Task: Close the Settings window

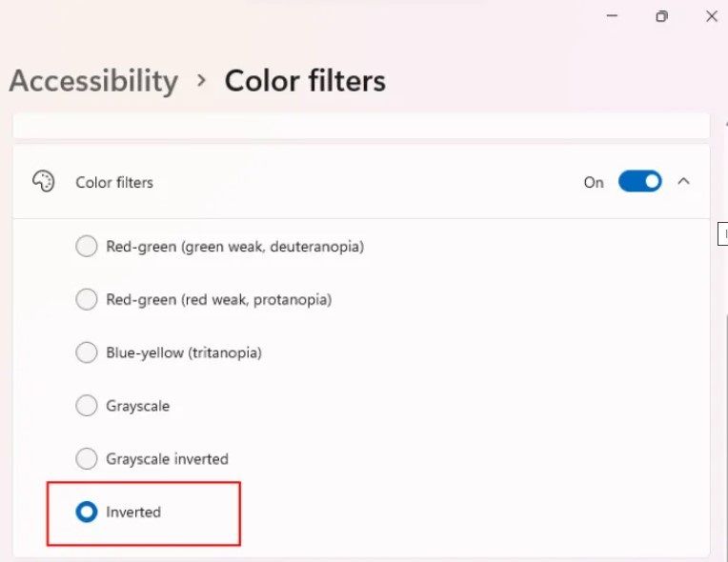Action: pyautogui.click(x=711, y=16)
